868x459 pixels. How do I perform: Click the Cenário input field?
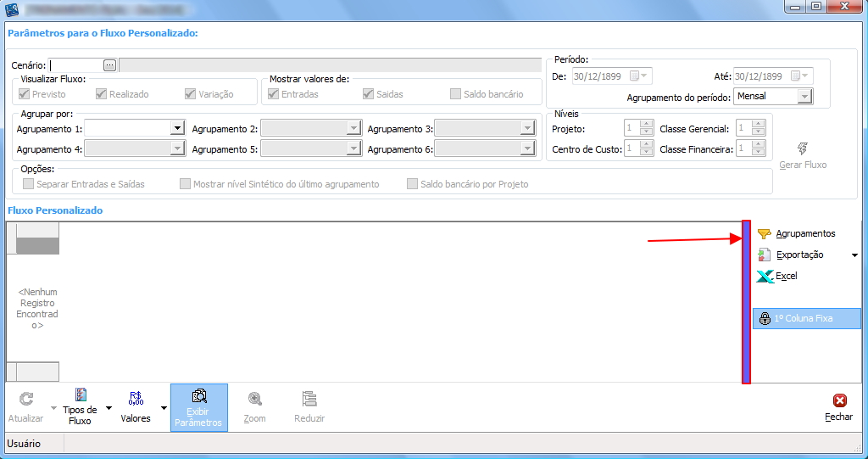coord(76,65)
